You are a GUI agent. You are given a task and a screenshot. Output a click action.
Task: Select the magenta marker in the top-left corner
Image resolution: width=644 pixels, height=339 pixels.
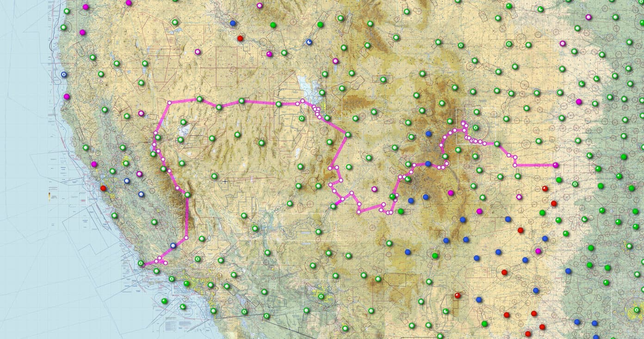pos(86,7)
